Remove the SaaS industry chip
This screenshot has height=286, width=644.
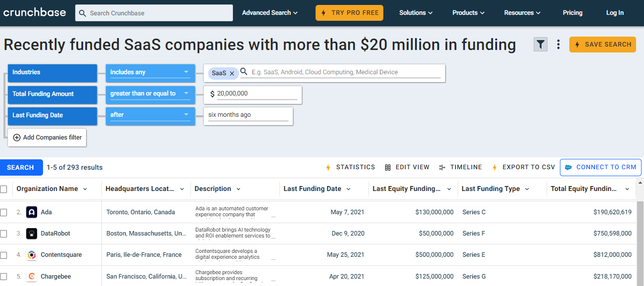(x=232, y=73)
